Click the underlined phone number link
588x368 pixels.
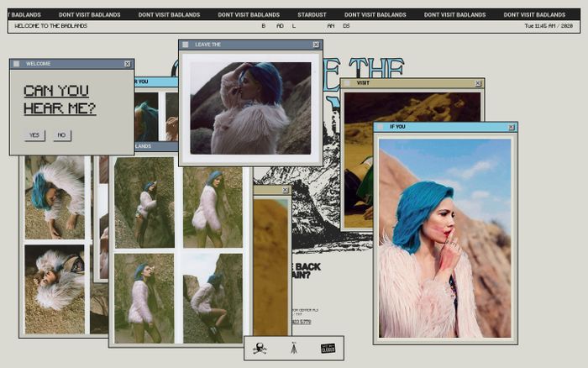(299, 321)
